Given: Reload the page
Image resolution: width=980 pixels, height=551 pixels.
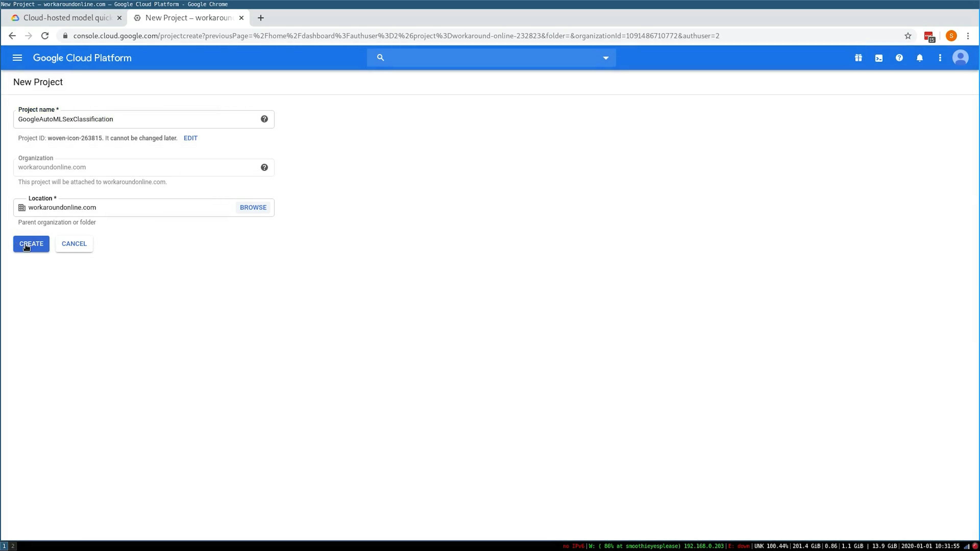Looking at the screenshot, I should (x=45, y=36).
